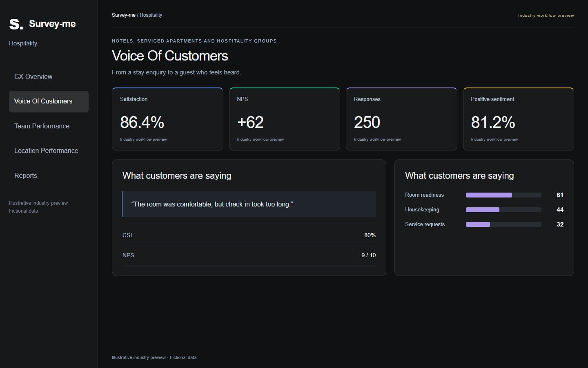Click the Room readiness progress bar

coord(503,195)
